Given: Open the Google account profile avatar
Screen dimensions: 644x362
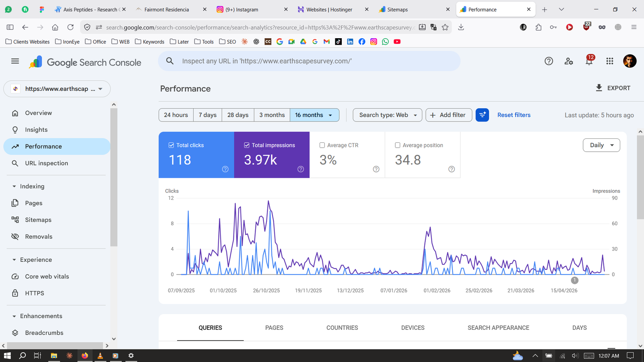Looking at the screenshot, I should tap(630, 61).
